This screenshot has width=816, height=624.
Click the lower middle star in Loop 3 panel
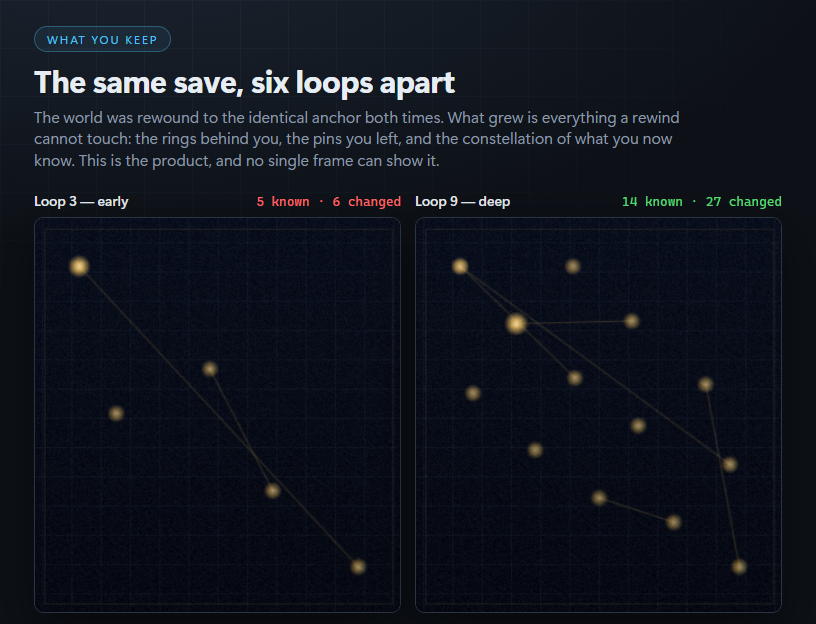(x=273, y=490)
